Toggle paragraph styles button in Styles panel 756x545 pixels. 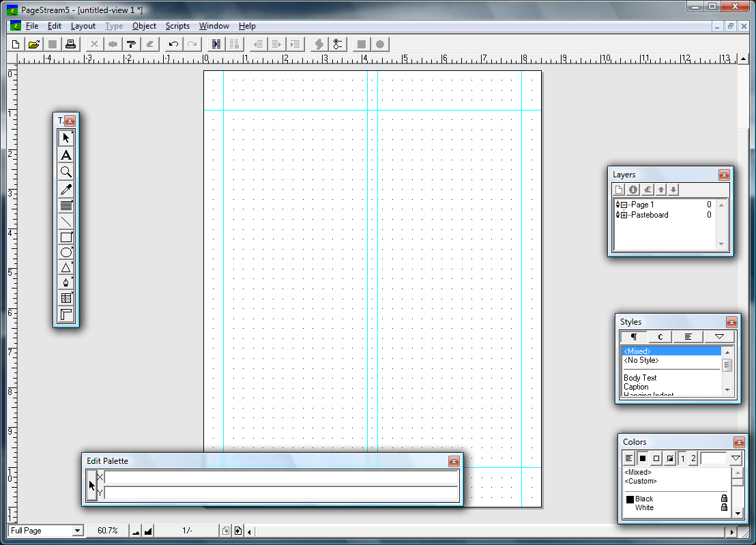(x=634, y=337)
